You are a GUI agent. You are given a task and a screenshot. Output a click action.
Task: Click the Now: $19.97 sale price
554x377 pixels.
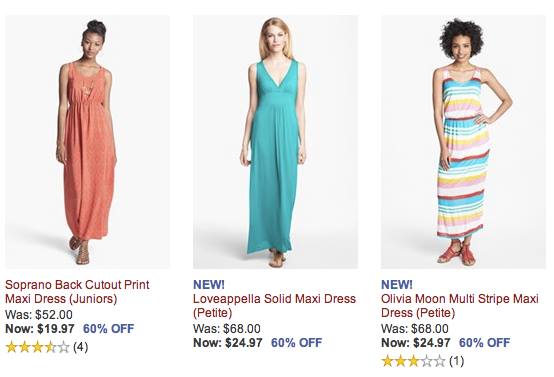[40, 329]
